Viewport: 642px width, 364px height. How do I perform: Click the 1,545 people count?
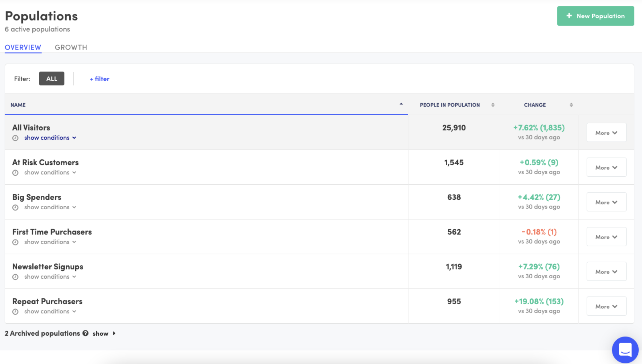pyautogui.click(x=454, y=162)
